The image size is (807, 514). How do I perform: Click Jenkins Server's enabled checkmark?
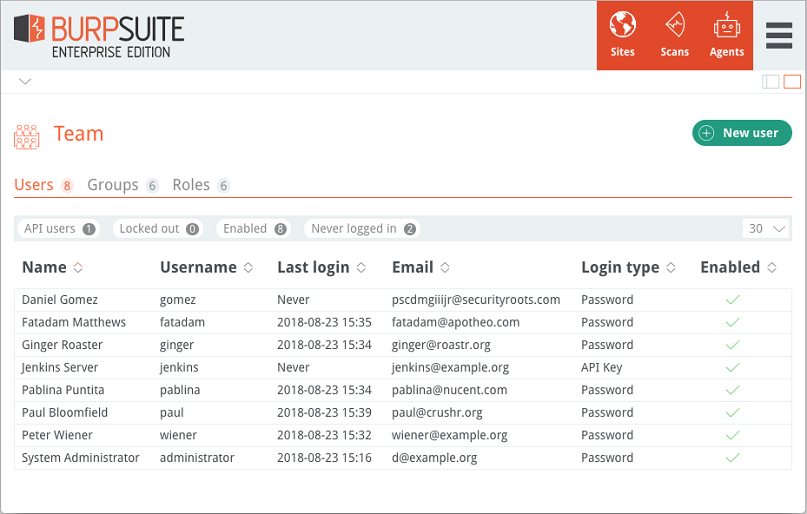(x=732, y=367)
